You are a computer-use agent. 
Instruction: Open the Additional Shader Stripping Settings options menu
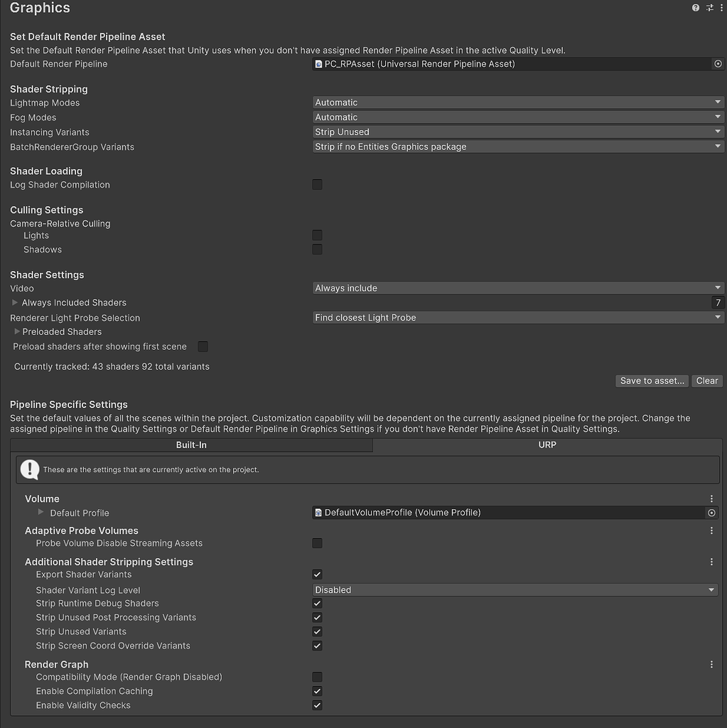tap(711, 562)
